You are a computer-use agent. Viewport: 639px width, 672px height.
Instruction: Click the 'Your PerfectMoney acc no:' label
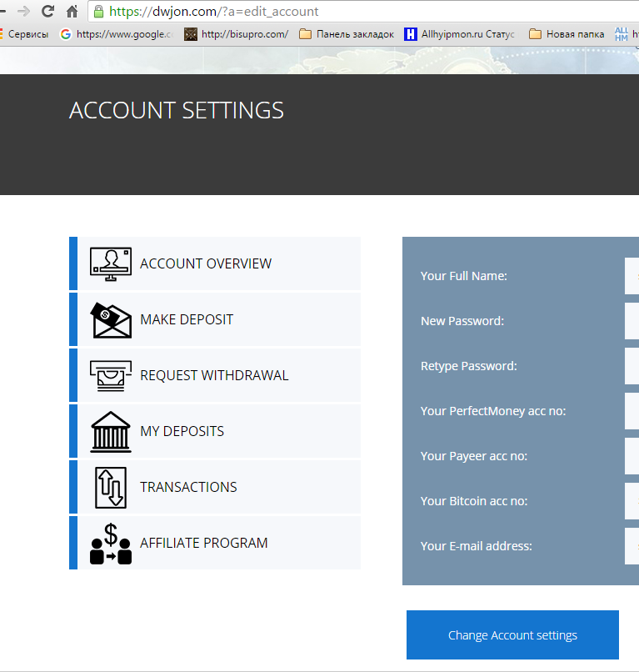[493, 411]
